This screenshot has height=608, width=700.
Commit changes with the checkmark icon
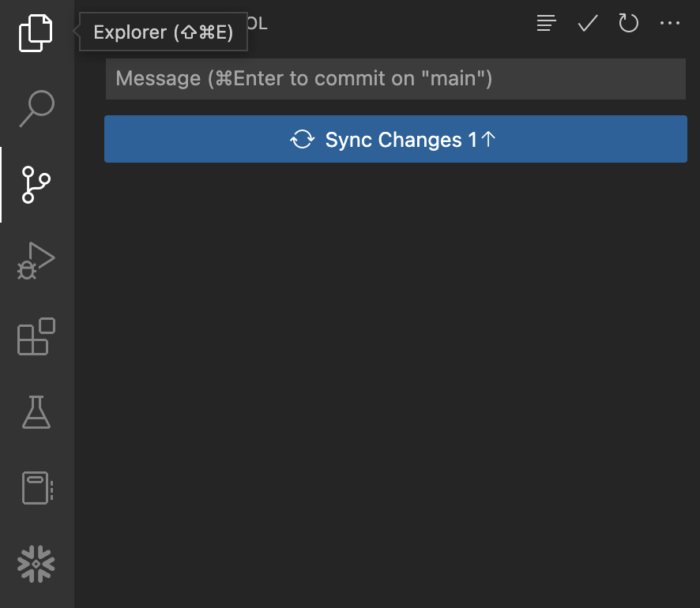pos(587,23)
